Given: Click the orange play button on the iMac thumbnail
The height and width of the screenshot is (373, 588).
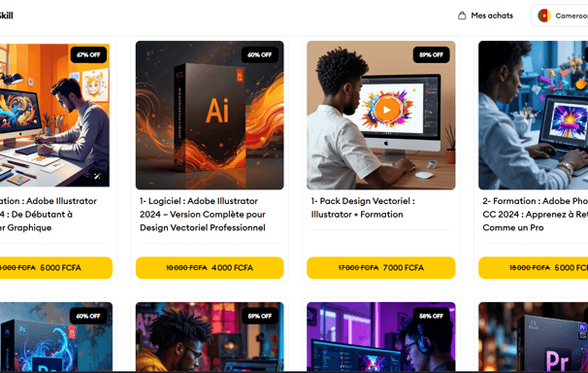Looking at the screenshot, I should pyautogui.click(x=386, y=110).
